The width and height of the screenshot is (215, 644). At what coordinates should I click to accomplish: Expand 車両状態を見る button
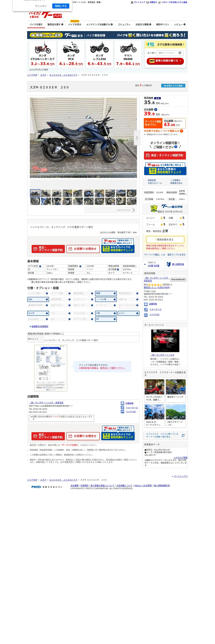coord(165,240)
